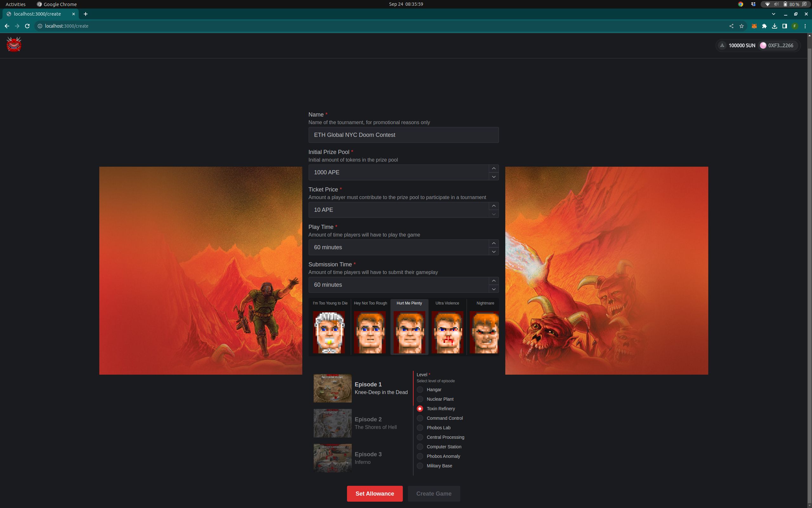Focus the tournament Name field
Image resolution: width=812 pixels, height=508 pixels.
click(x=403, y=135)
